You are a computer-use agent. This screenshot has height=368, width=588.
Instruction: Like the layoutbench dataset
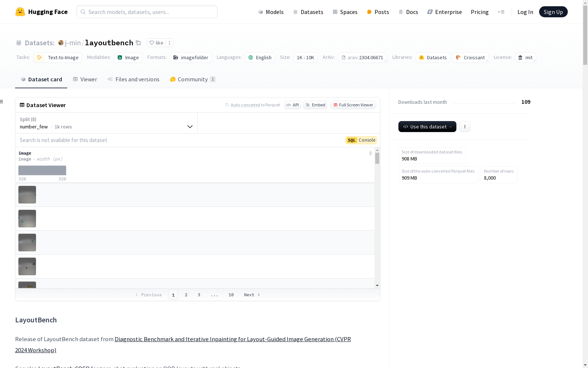click(x=156, y=43)
